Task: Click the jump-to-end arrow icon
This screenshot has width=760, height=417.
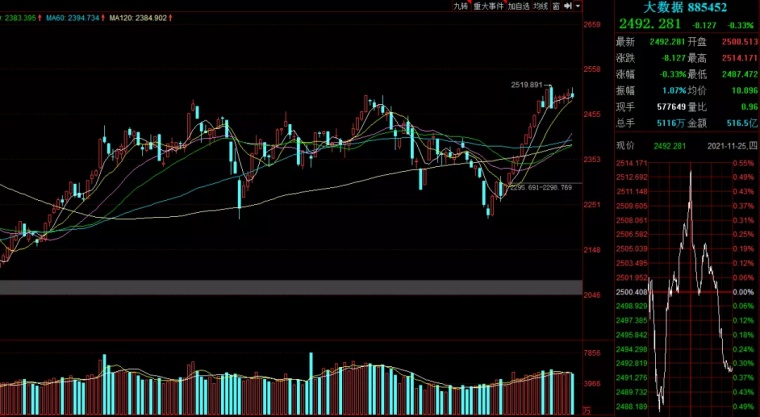Action: (568, 6)
